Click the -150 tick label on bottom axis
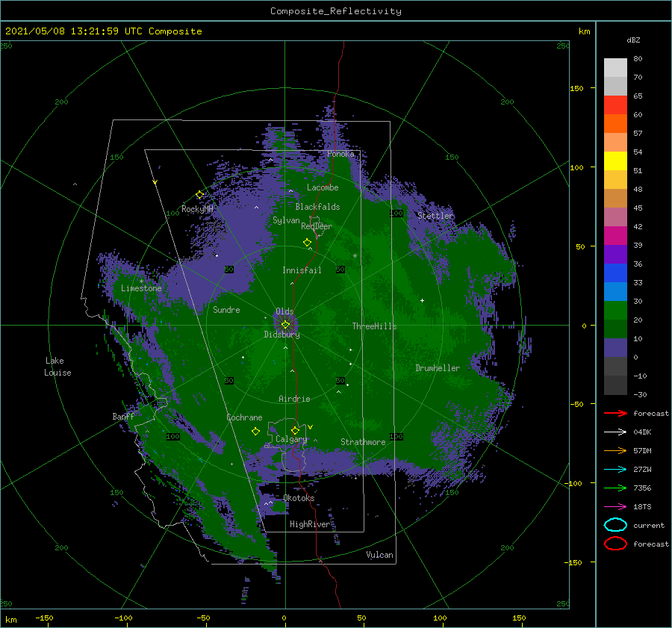The height and width of the screenshot is (628, 672). tap(44, 618)
